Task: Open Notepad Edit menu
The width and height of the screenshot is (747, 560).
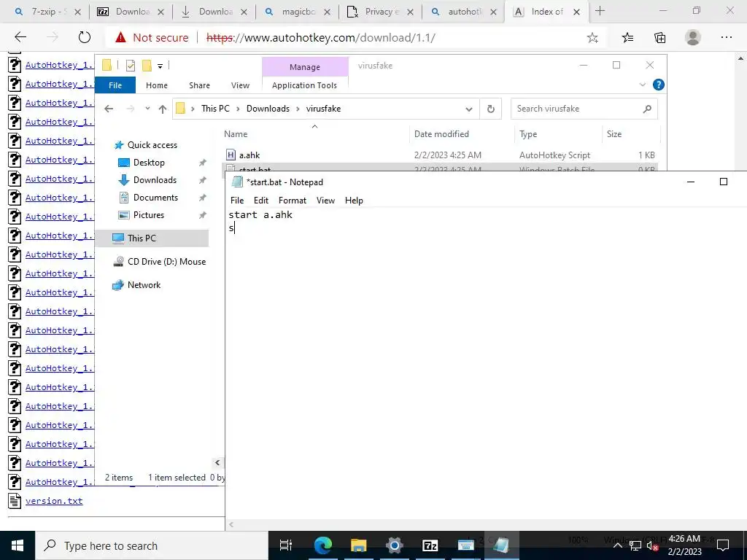Action: [261, 201]
